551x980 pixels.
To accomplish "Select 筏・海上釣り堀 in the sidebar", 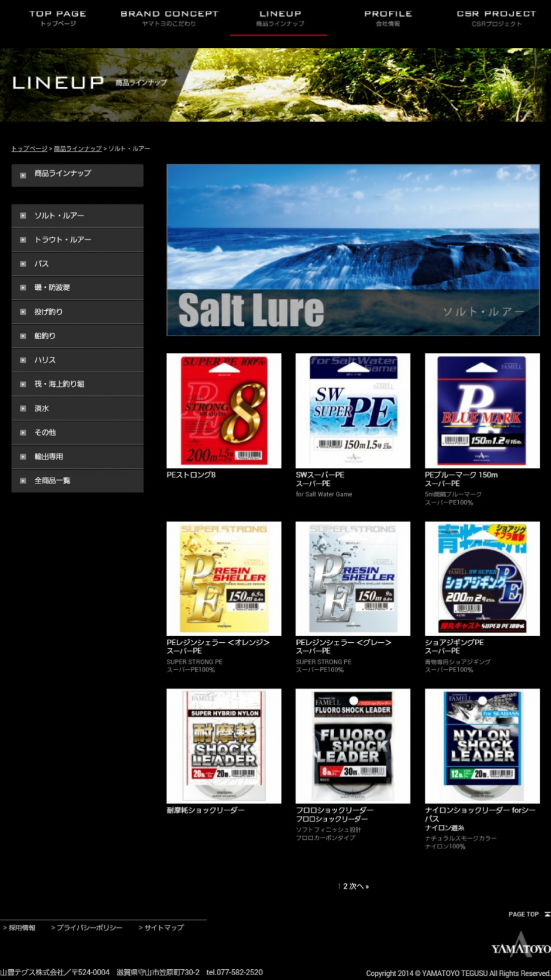I will (x=77, y=384).
